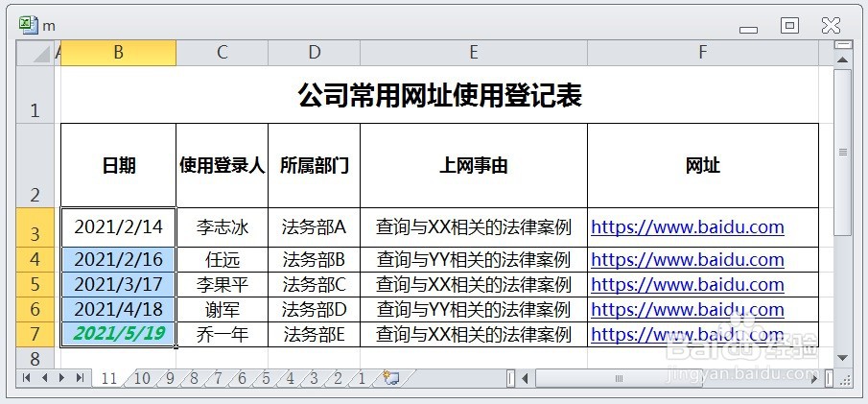This screenshot has width=868, height=404.
Task: Select row 3 header
Action: click(35, 227)
